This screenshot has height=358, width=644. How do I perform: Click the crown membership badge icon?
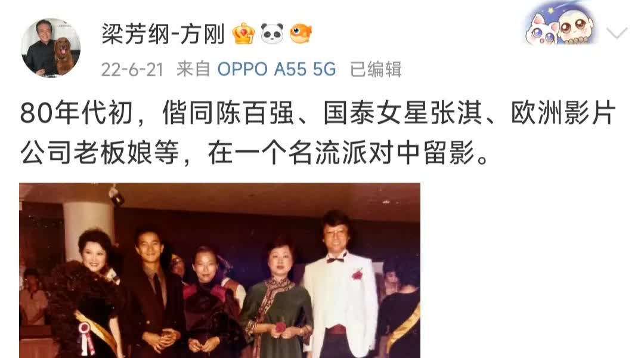tap(243, 33)
